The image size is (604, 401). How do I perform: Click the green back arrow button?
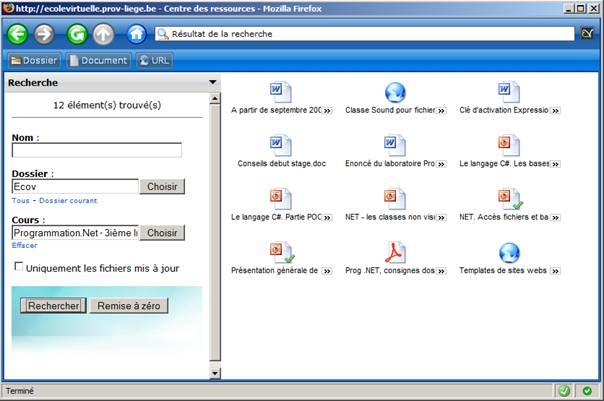tap(19, 34)
